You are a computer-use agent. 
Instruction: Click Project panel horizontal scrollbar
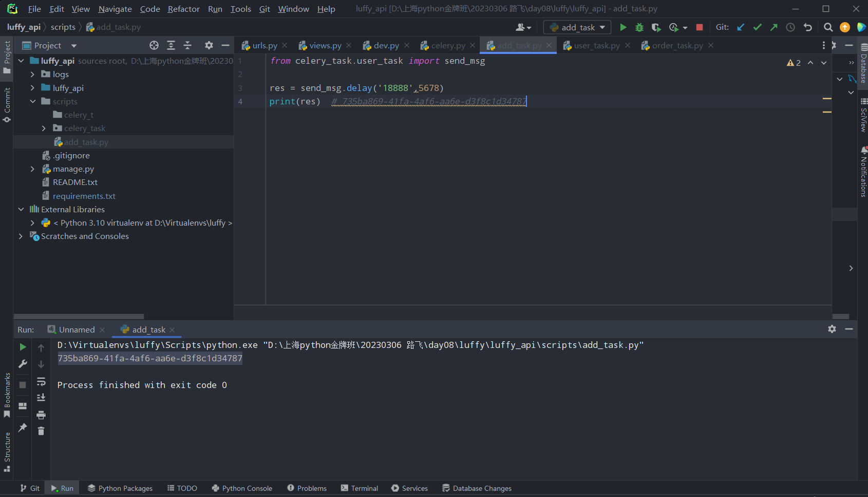(79, 317)
